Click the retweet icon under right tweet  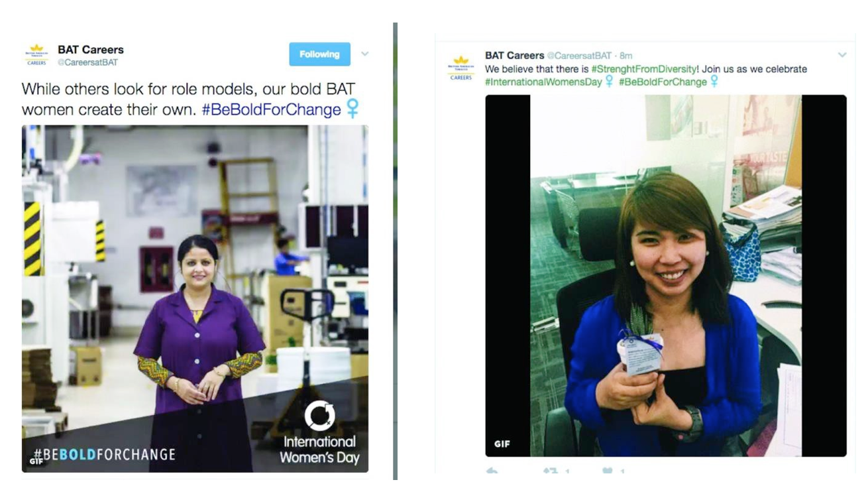551,471
